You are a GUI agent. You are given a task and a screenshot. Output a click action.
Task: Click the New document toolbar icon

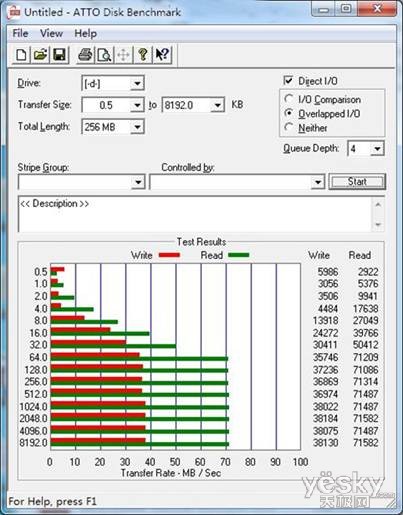click(x=21, y=55)
